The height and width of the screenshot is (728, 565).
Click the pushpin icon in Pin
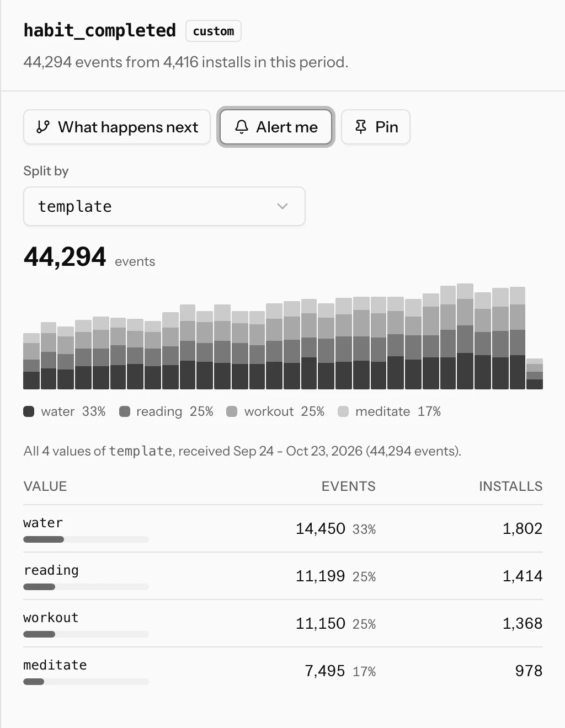(361, 127)
